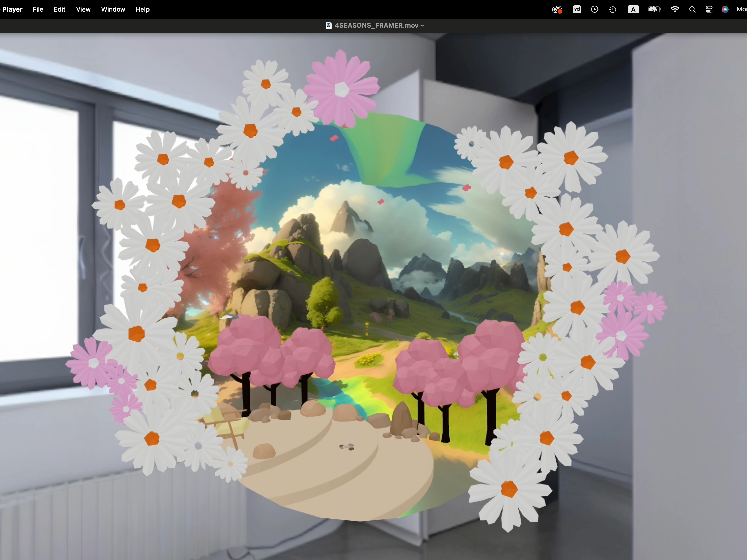Image resolution: width=747 pixels, height=560 pixels.
Task: Open the Player application menu
Action: pos(12,9)
